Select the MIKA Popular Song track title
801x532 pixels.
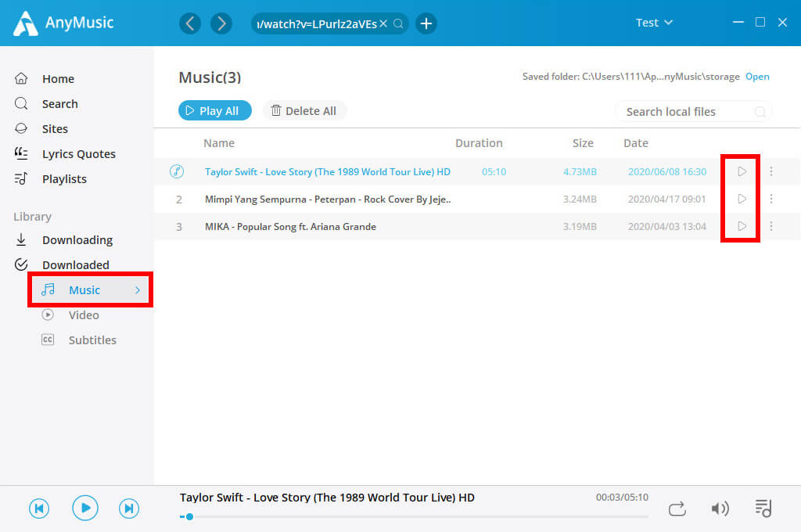(x=290, y=226)
